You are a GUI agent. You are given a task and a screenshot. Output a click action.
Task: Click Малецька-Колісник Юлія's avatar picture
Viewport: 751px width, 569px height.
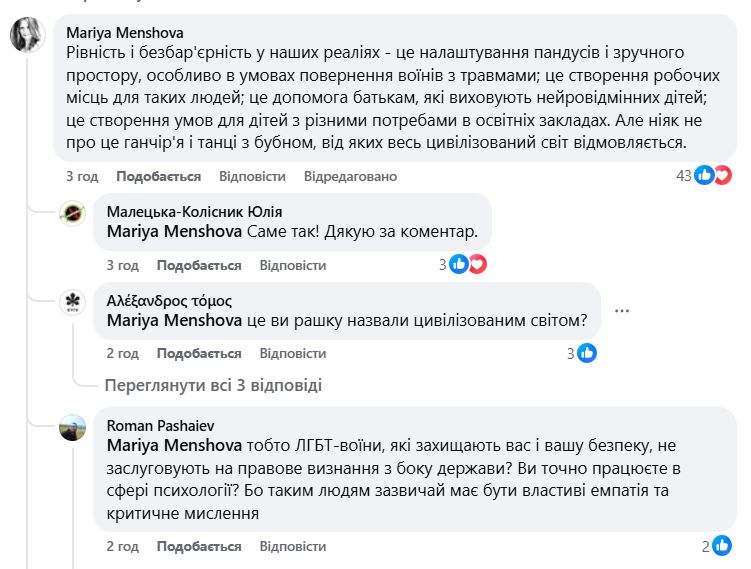coord(72,213)
